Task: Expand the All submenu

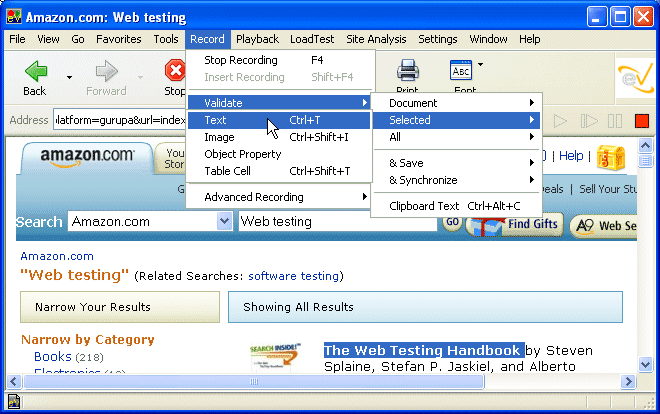Action: point(456,137)
